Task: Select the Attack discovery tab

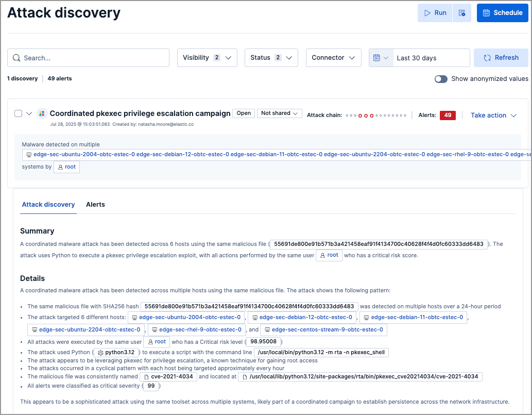Action: pyautogui.click(x=48, y=204)
